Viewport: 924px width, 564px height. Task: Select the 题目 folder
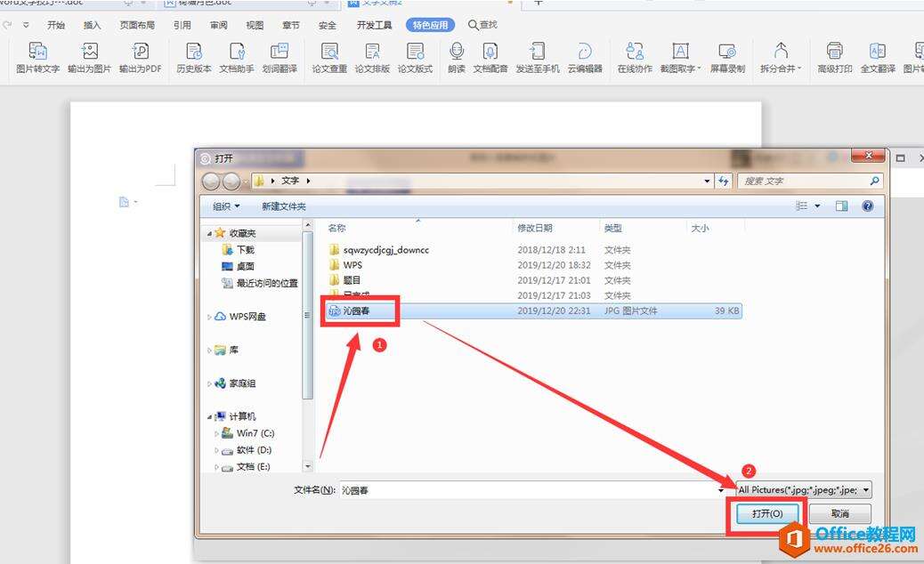coord(344,280)
